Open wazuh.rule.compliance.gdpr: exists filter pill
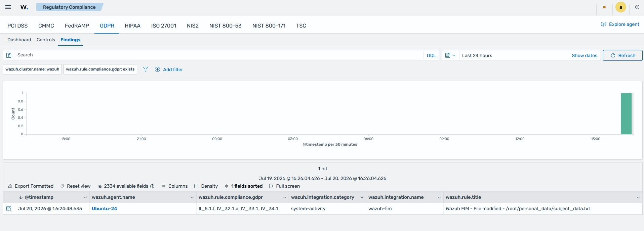This screenshot has width=644, height=231. (100, 69)
